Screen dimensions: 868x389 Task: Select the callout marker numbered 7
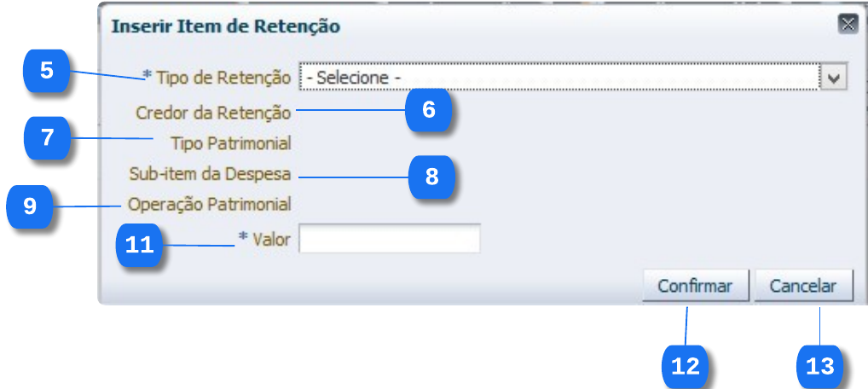pos(46,136)
